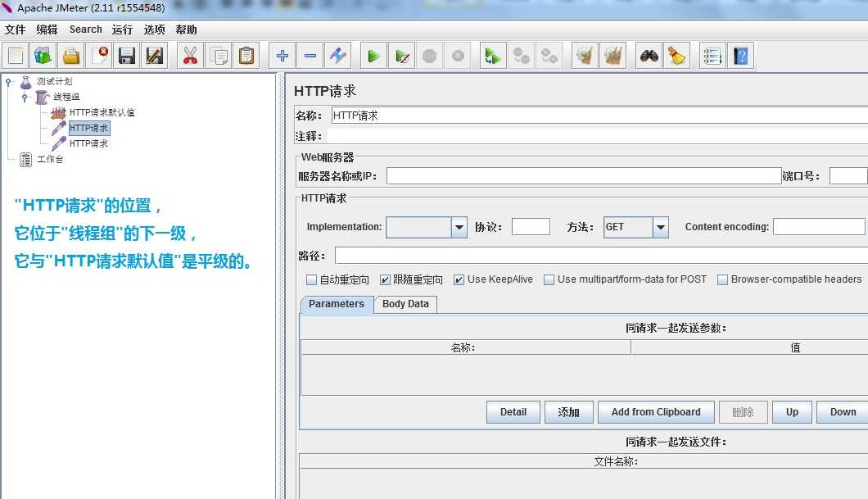This screenshot has height=499, width=868.
Task: Click Remote Stop All icon
Action: (x=521, y=56)
